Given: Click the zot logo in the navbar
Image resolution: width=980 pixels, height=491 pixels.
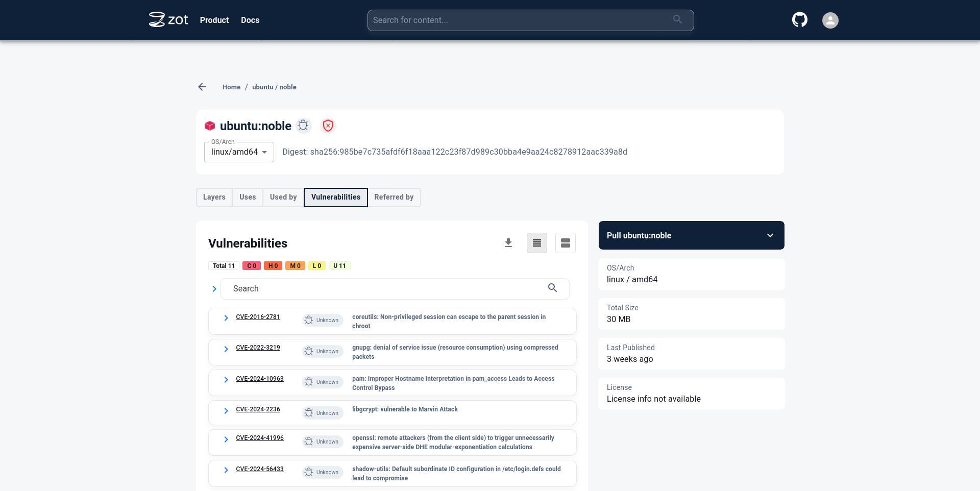Looking at the screenshot, I should click(x=168, y=20).
